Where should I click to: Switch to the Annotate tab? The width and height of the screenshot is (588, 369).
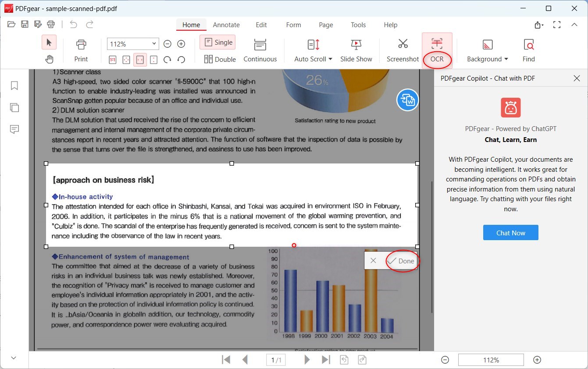(226, 25)
